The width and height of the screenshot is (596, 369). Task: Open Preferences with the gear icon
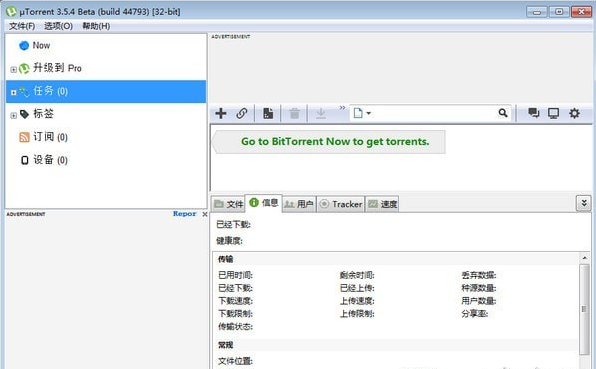pyautogui.click(x=574, y=113)
